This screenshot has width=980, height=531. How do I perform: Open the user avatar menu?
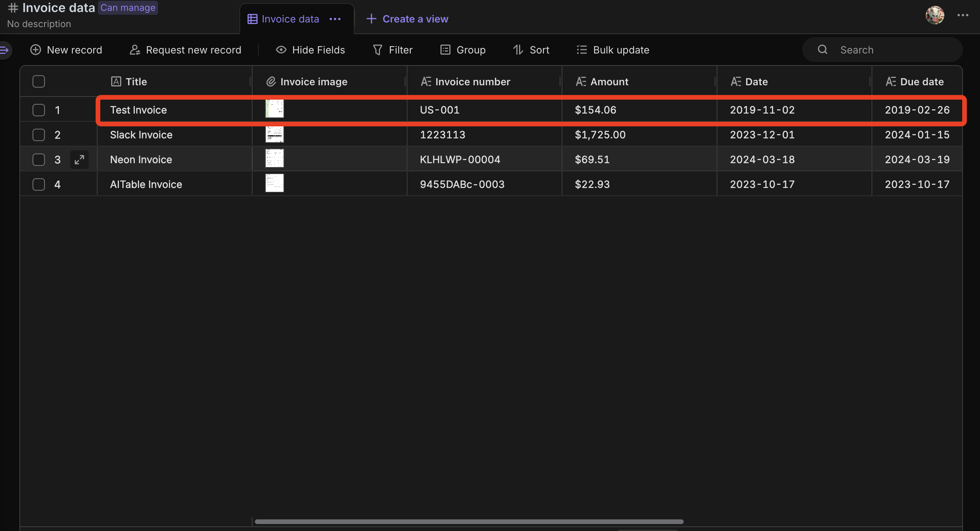click(x=935, y=15)
